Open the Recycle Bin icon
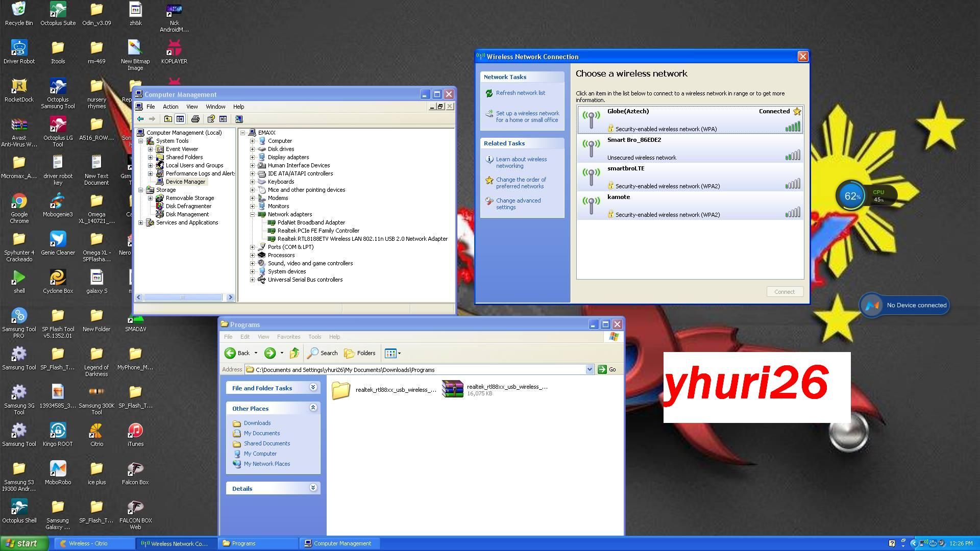 click(x=19, y=10)
